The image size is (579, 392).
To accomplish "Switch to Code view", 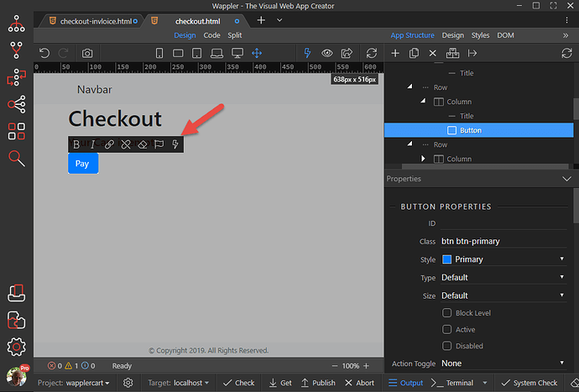I will pyautogui.click(x=211, y=35).
